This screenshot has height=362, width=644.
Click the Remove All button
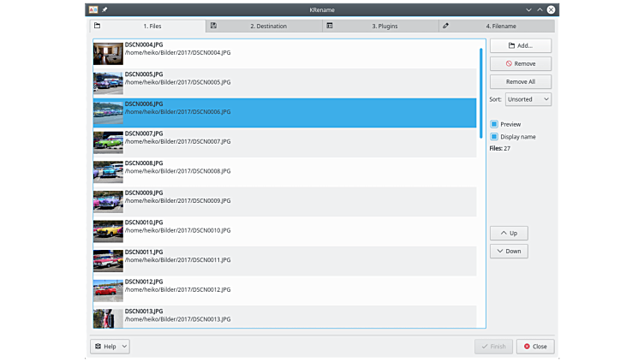coord(520,81)
